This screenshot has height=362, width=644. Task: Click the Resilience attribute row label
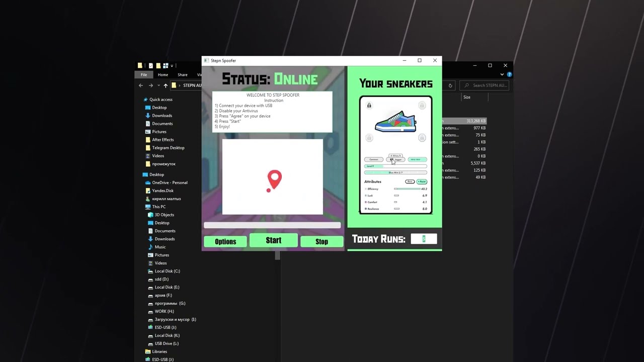coord(372,209)
